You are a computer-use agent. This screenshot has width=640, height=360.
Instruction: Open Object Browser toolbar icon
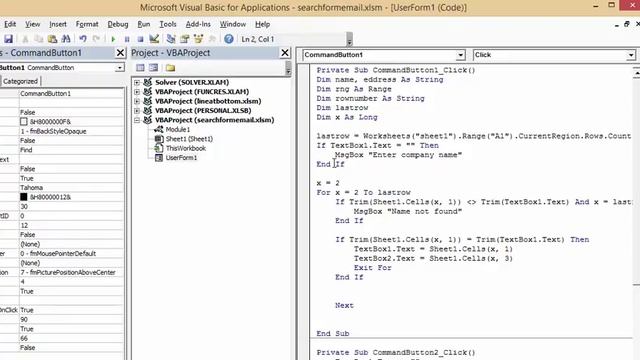pos(198,39)
